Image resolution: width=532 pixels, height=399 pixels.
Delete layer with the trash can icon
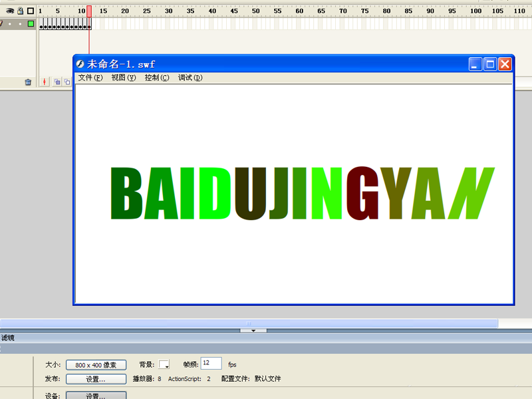point(28,82)
